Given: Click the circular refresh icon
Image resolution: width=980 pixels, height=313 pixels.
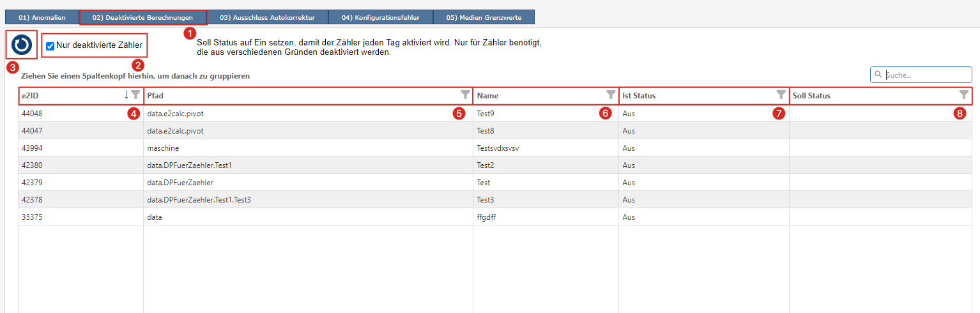Looking at the screenshot, I should tap(21, 45).
